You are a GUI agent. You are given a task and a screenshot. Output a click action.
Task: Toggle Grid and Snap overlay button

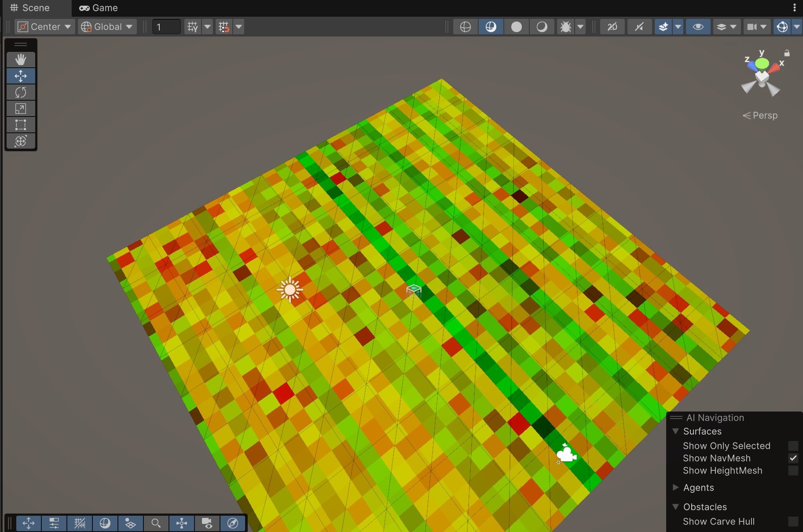point(80,523)
